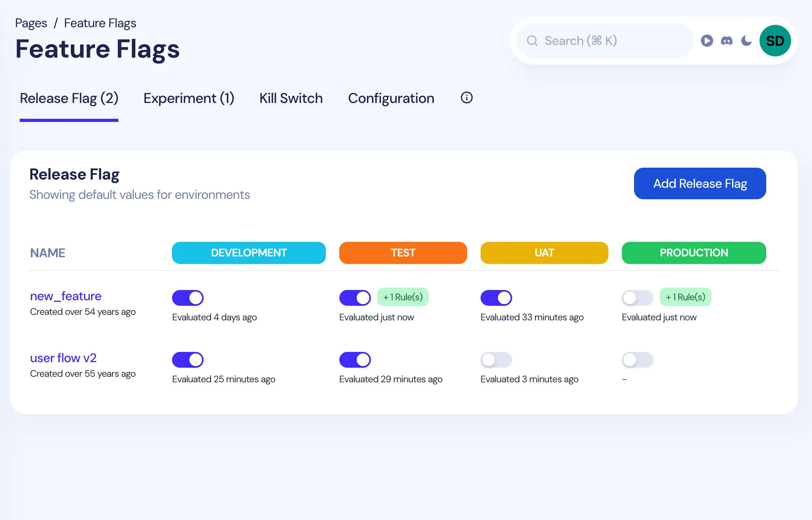
Task: Disable the UAT toggle for new_feature
Action: (x=496, y=297)
